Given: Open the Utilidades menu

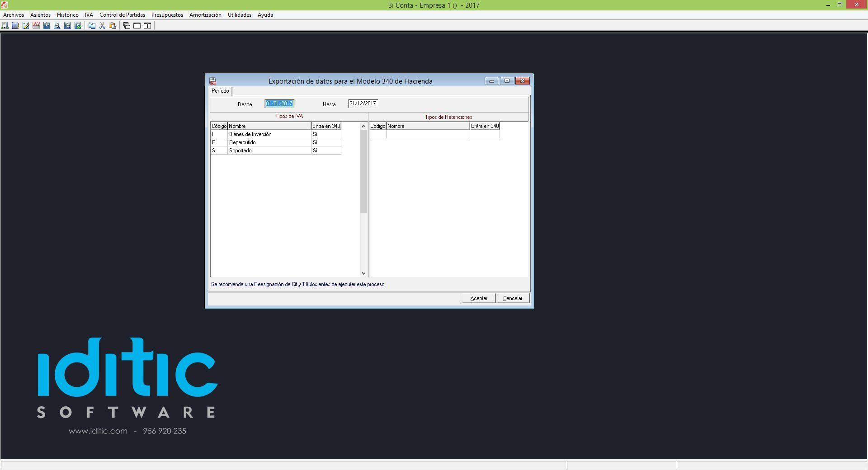Looking at the screenshot, I should pyautogui.click(x=239, y=15).
